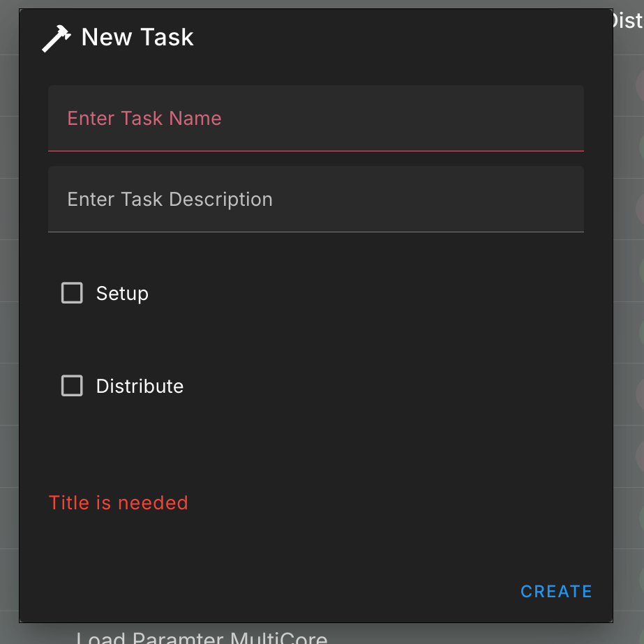Focus the Enter Task Description field

316,199
